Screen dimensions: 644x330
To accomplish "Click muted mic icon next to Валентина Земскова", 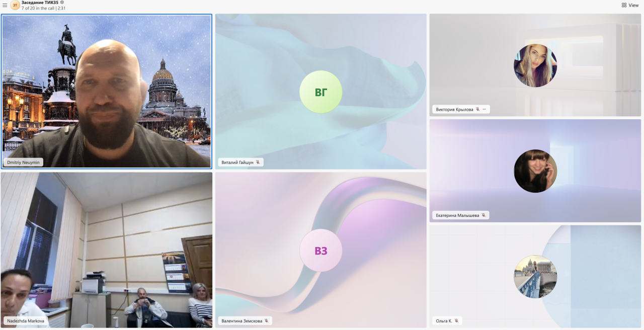I will pyautogui.click(x=266, y=320).
